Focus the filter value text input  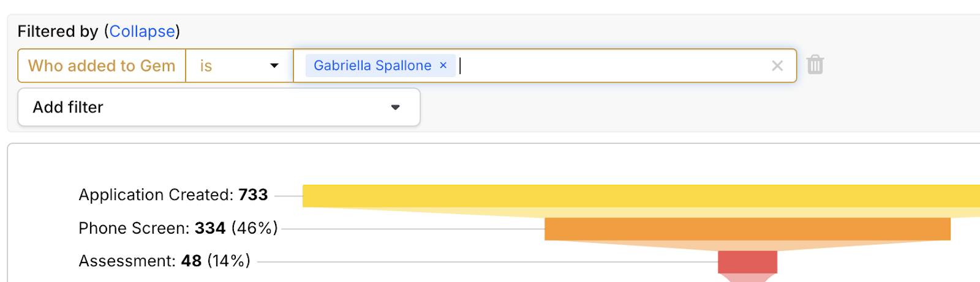pyautogui.click(x=612, y=65)
